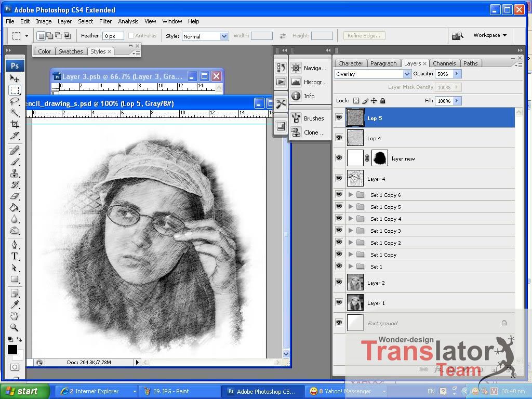Open the Navigator panel

click(310, 68)
